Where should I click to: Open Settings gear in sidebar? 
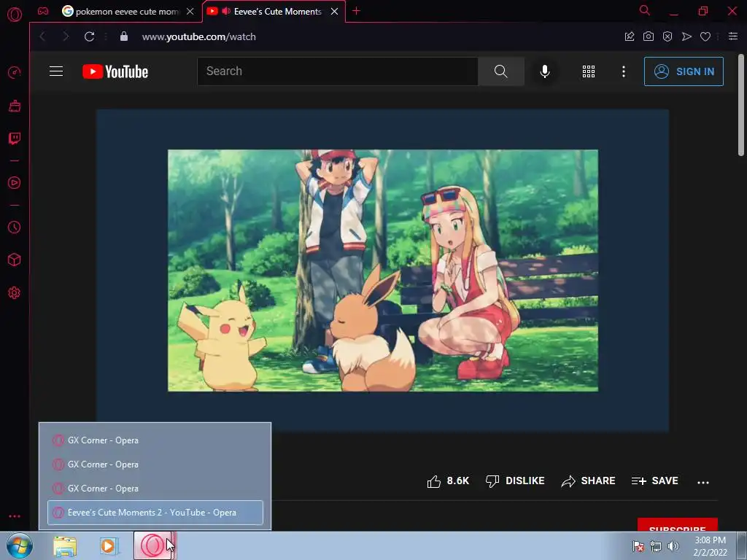click(15, 293)
